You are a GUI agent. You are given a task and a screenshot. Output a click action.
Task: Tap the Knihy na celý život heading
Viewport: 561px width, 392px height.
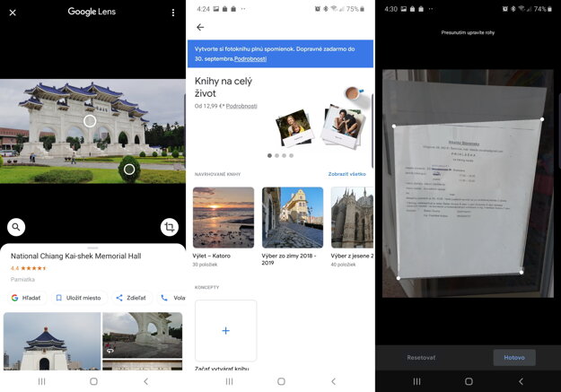(224, 87)
